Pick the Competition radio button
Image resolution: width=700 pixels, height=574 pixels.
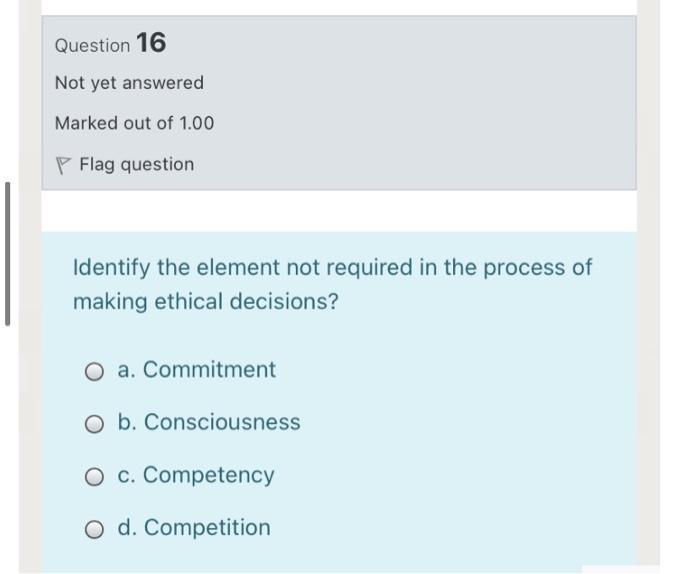pos(94,529)
